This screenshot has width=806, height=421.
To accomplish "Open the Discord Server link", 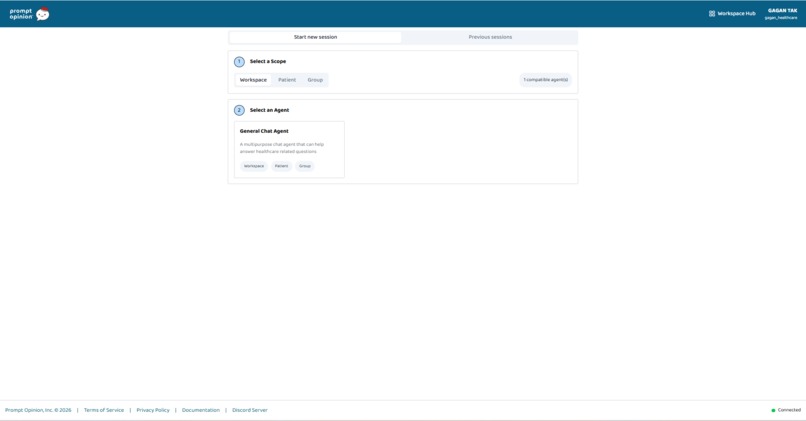I will point(250,410).
